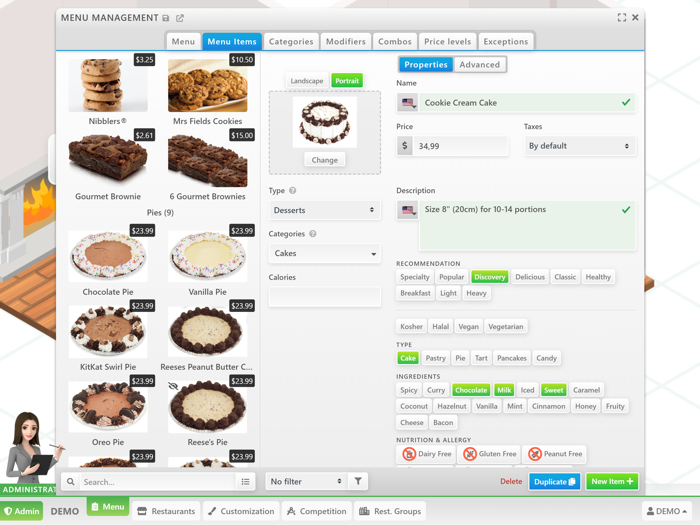This screenshot has width=700, height=525.
Task: Toggle the Sweet ingredient tag
Action: [x=553, y=390]
